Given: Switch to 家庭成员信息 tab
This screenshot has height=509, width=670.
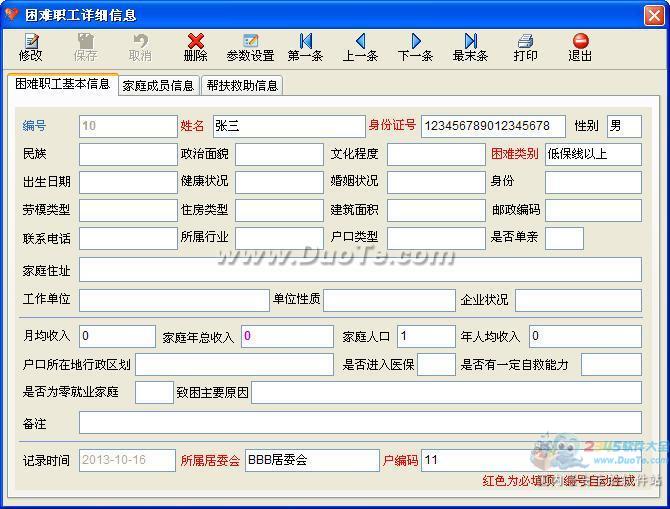Looking at the screenshot, I should pyautogui.click(x=158, y=86).
